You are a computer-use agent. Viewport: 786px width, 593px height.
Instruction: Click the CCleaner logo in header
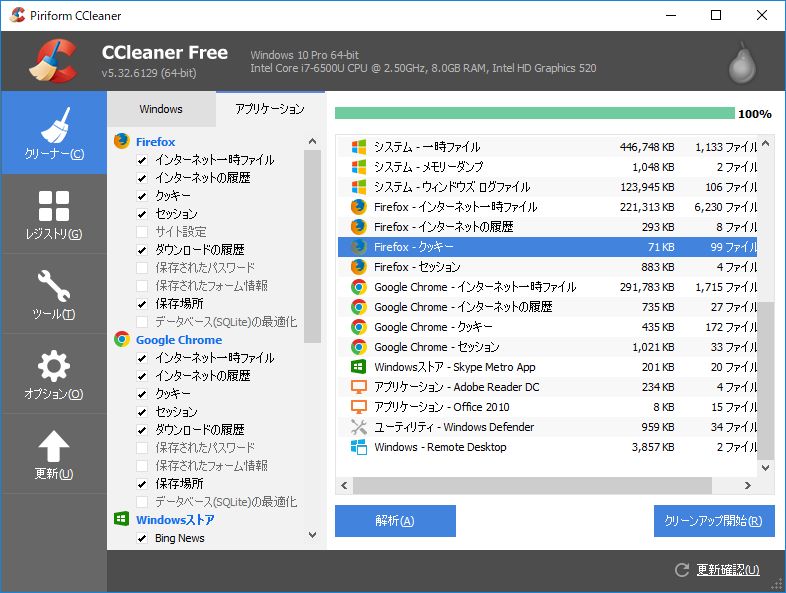coord(53,61)
